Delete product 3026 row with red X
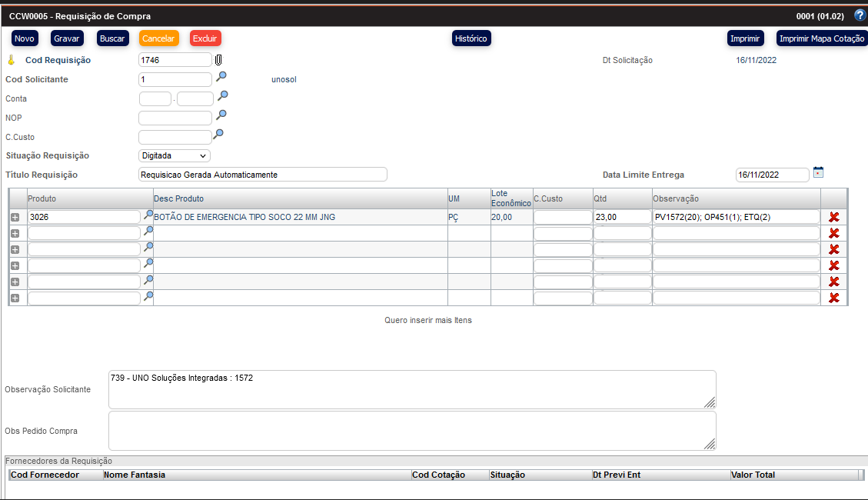The height and width of the screenshot is (500, 868). click(x=833, y=217)
